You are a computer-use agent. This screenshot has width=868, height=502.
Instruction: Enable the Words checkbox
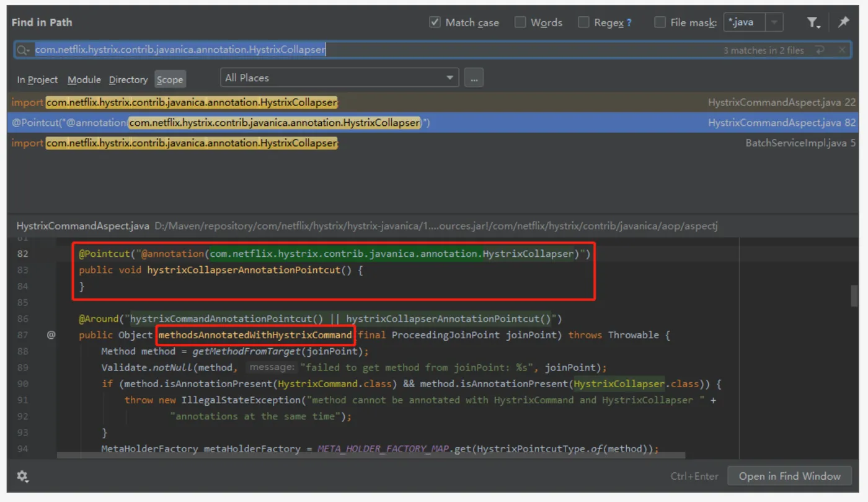(520, 22)
